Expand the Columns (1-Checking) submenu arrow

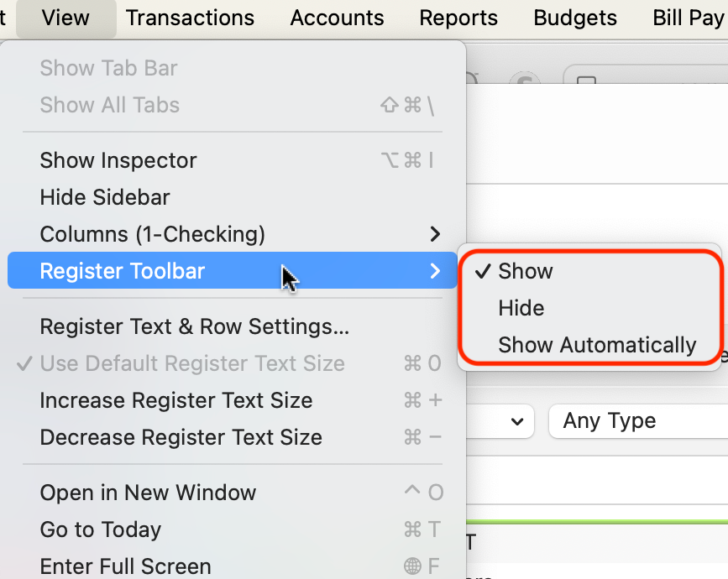(435, 234)
